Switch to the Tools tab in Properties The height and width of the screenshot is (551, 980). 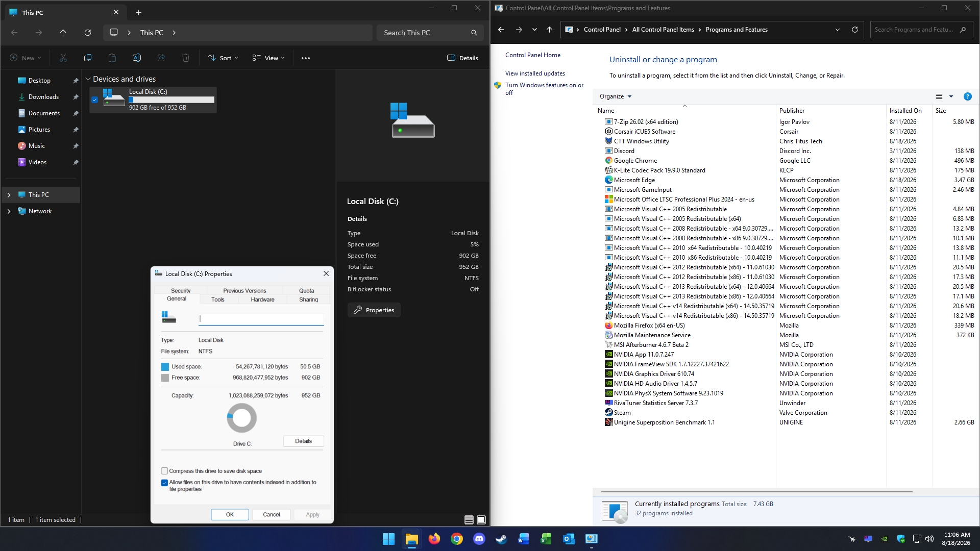point(218,299)
